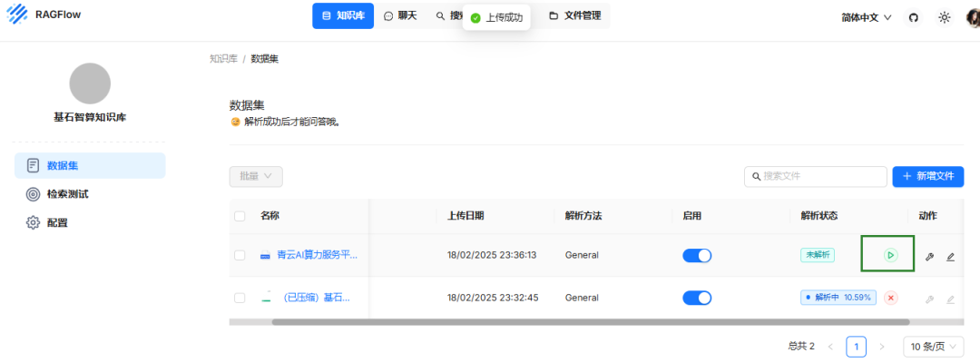Screen dimensions: 980x363
Task: Click the 青云AI算力服务平 file type icon
Action: [x=266, y=256]
